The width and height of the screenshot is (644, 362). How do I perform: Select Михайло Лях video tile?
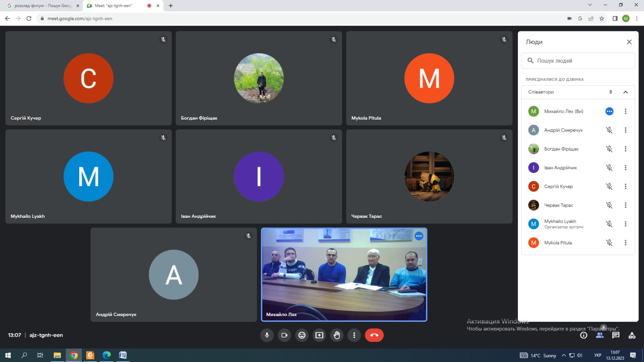pos(344,274)
